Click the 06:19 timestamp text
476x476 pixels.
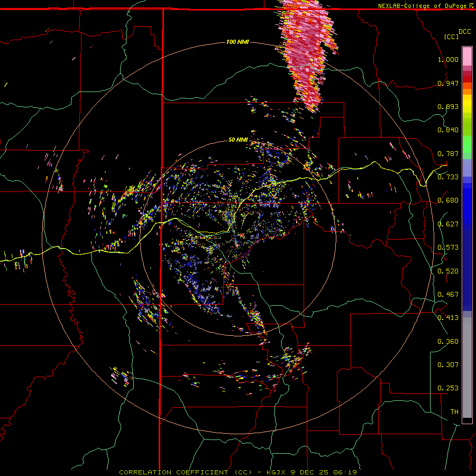[x=344, y=472]
